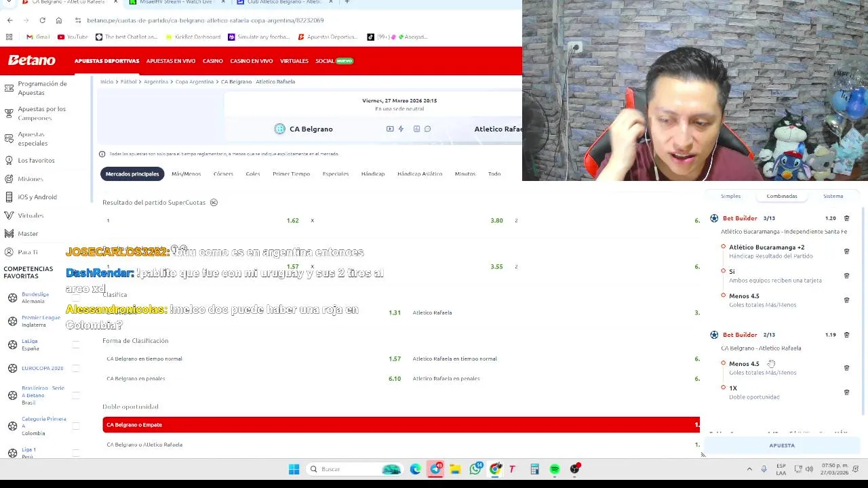This screenshot has height=488, width=868.
Task: Remove 'Ambos equipos reciben una tarjeta' selection
Action: pyautogui.click(x=846, y=276)
